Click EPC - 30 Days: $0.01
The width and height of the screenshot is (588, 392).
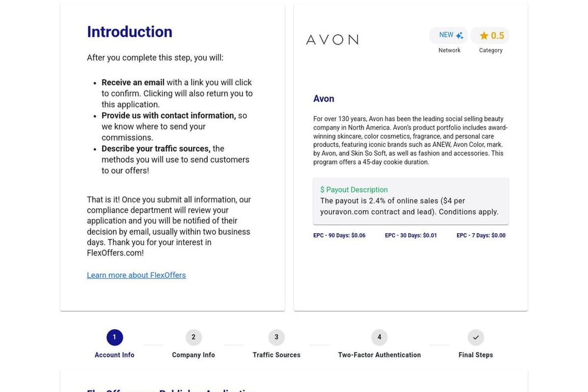[410, 236]
